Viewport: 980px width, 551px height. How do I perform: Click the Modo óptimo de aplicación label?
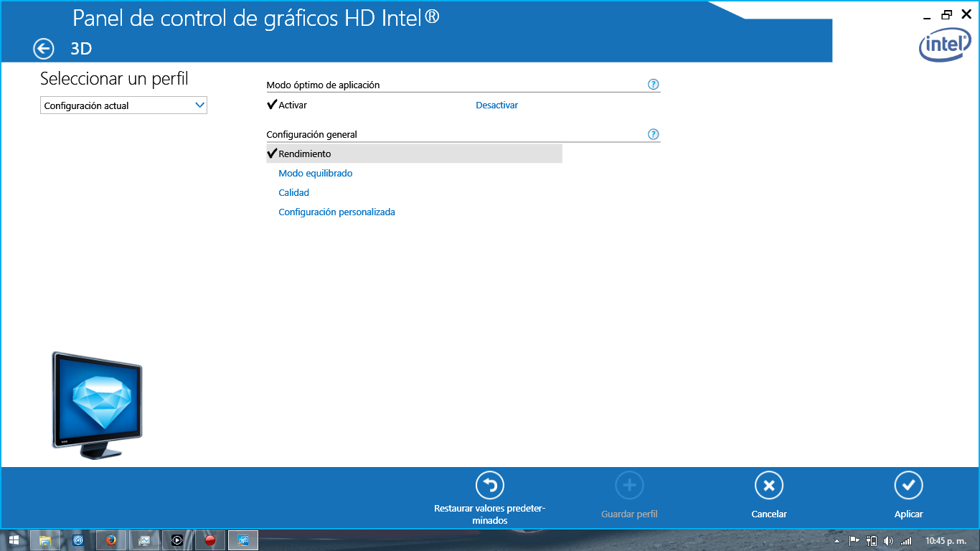click(323, 85)
